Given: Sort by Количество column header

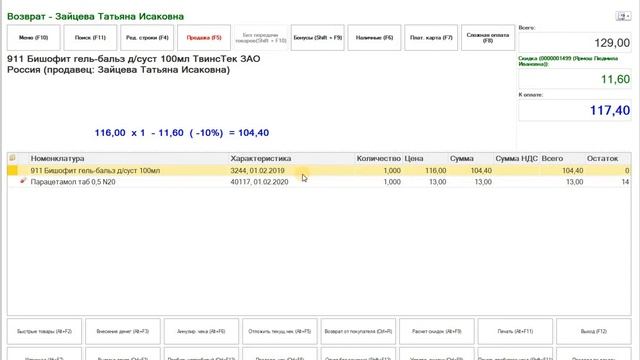Looking at the screenshot, I should click(378, 158).
